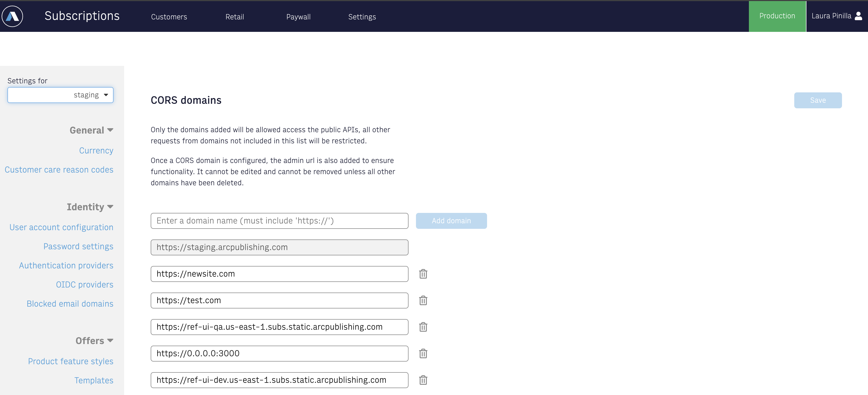
Task: Select the Customers menu item
Action: tap(170, 17)
